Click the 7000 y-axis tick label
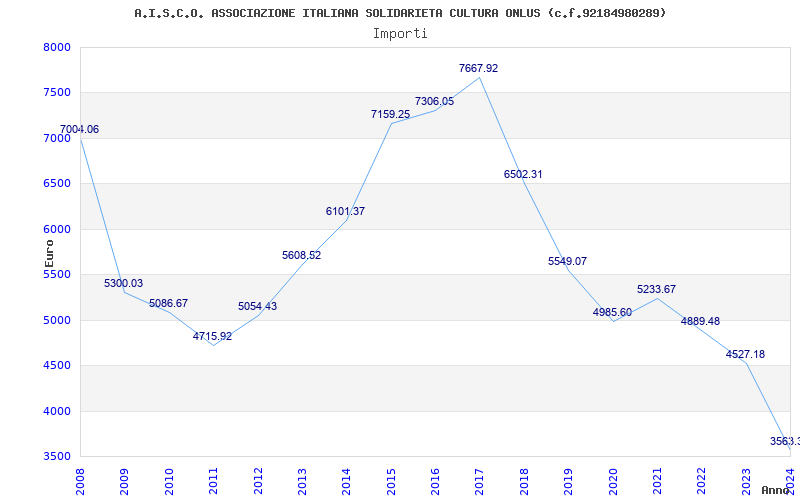The width and height of the screenshot is (800, 500). coord(57,138)
